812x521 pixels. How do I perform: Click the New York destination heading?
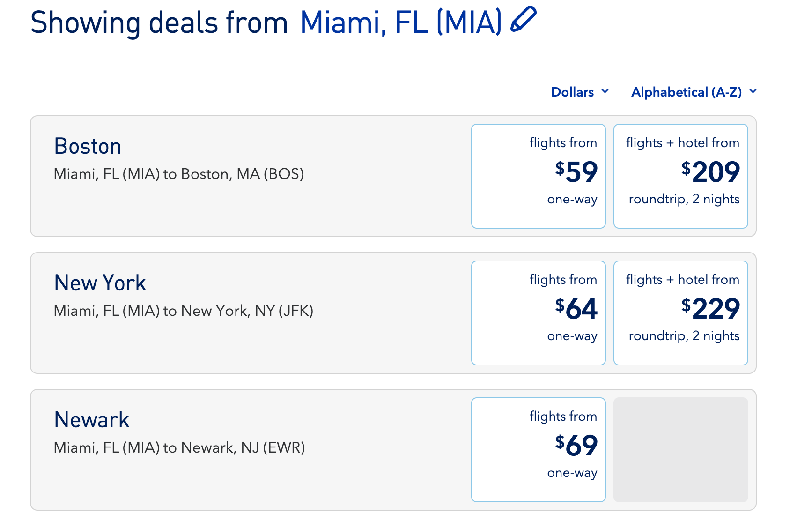100,283
